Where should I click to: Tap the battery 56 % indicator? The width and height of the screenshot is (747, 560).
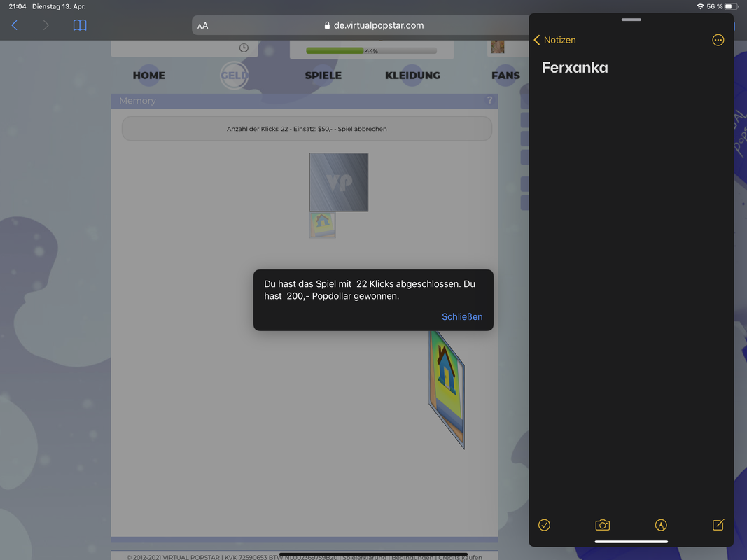click(722, 7)
